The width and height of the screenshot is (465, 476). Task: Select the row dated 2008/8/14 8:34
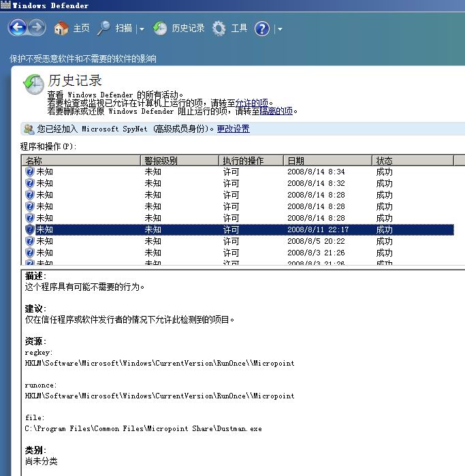click(x=239, y=172)
